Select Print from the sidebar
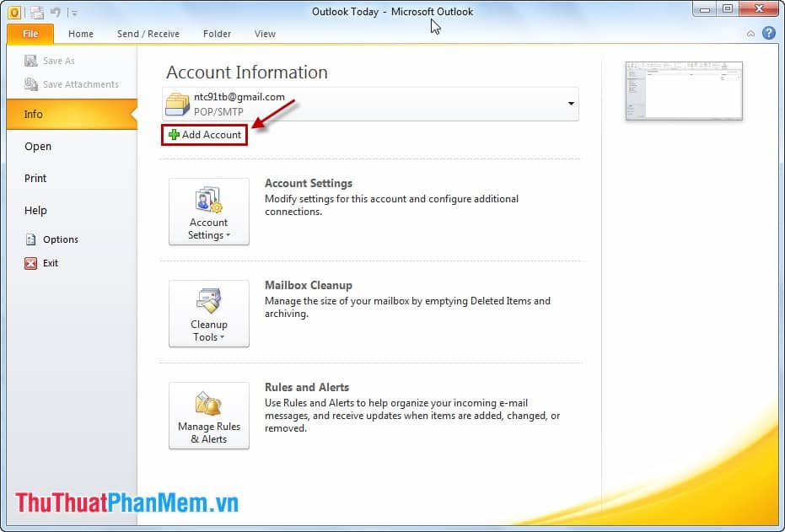785x532 pixels. tap(35, 178)
